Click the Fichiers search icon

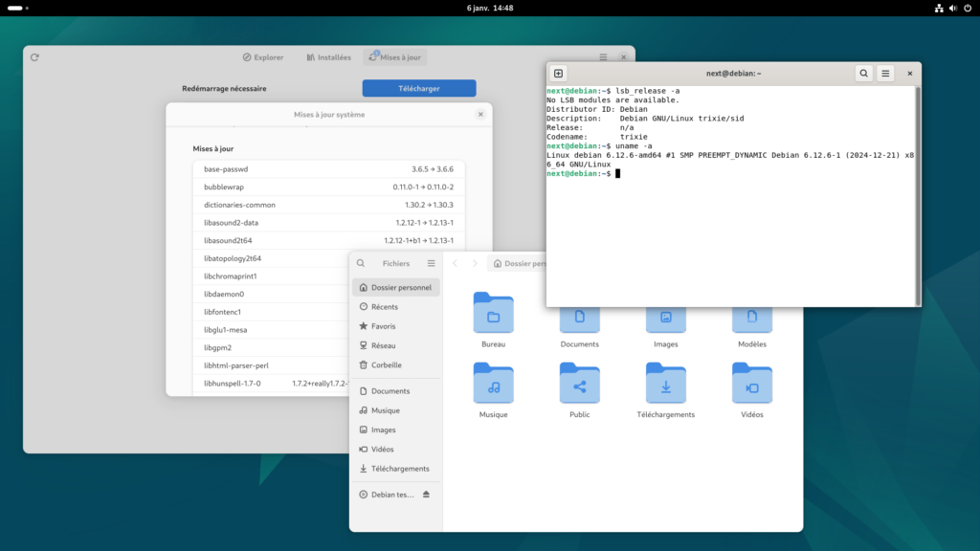(361, 263)
